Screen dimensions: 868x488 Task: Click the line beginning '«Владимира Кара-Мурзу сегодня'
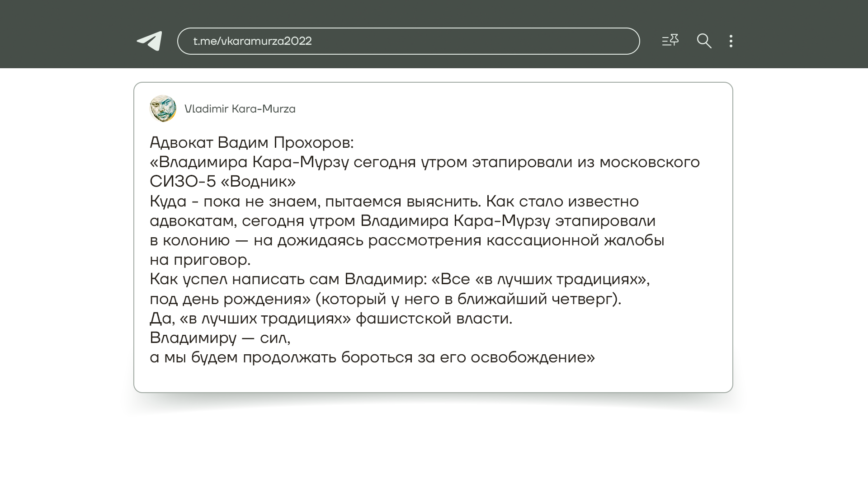[x=425, y=162]
